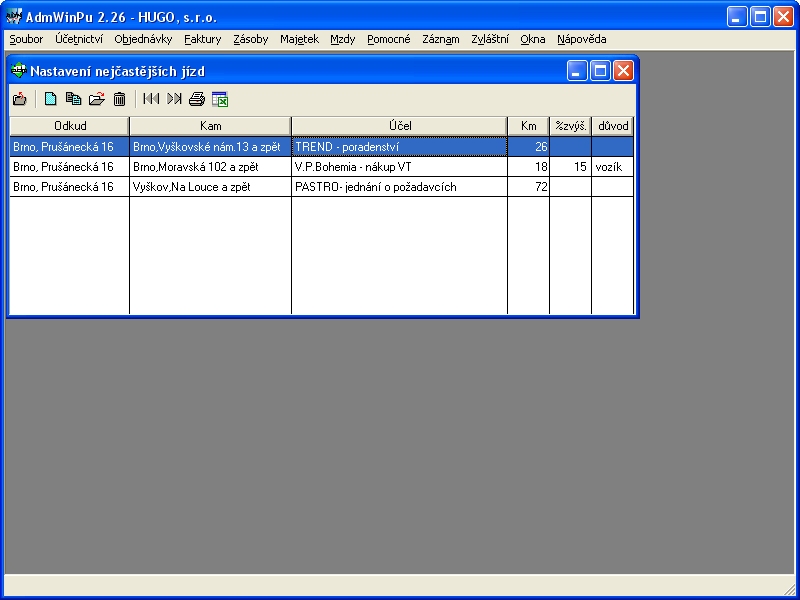Click the důvod value vozík

point(612,167)
